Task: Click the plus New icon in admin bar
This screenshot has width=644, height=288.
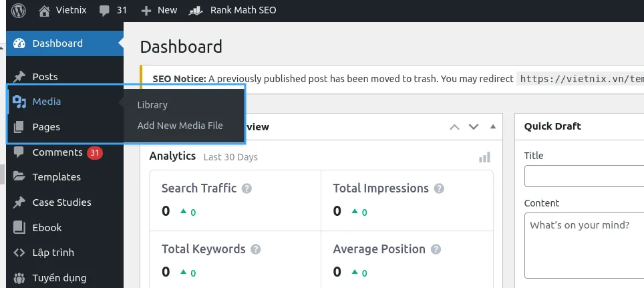Action: click(x=146, y=11)
